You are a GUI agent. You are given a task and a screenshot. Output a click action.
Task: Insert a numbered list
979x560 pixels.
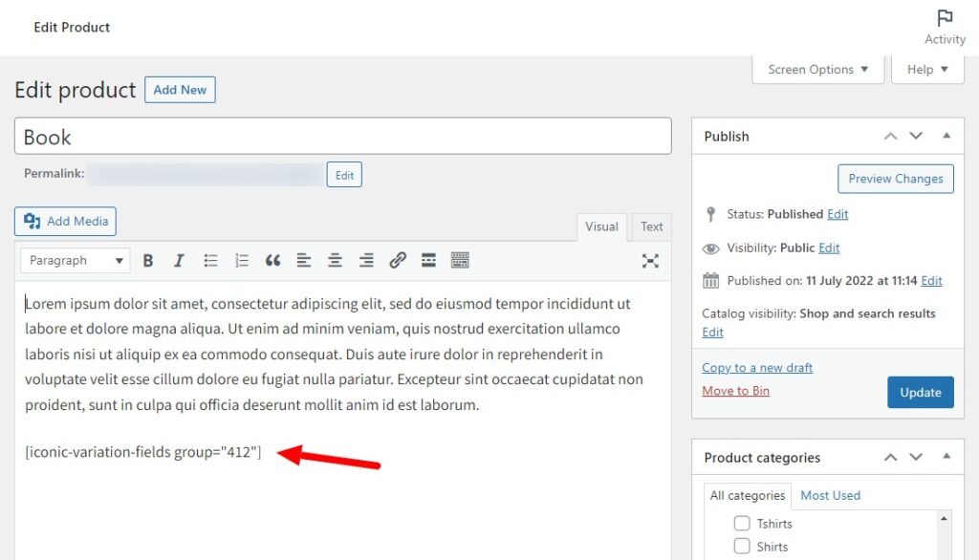[x=242, y=260]
